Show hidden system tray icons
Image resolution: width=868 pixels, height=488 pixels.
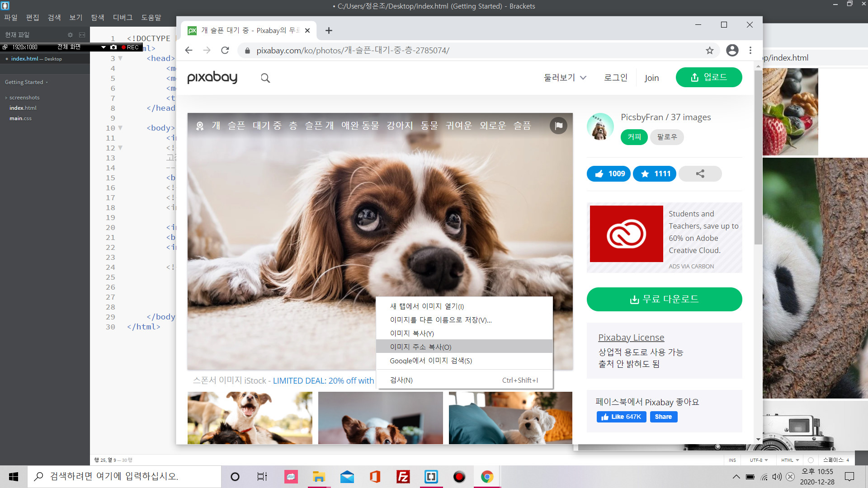736,477
